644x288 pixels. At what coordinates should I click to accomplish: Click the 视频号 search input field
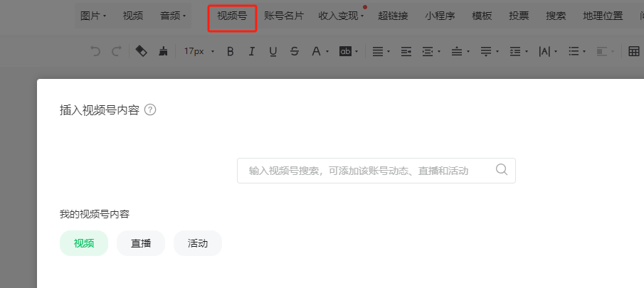376,171
